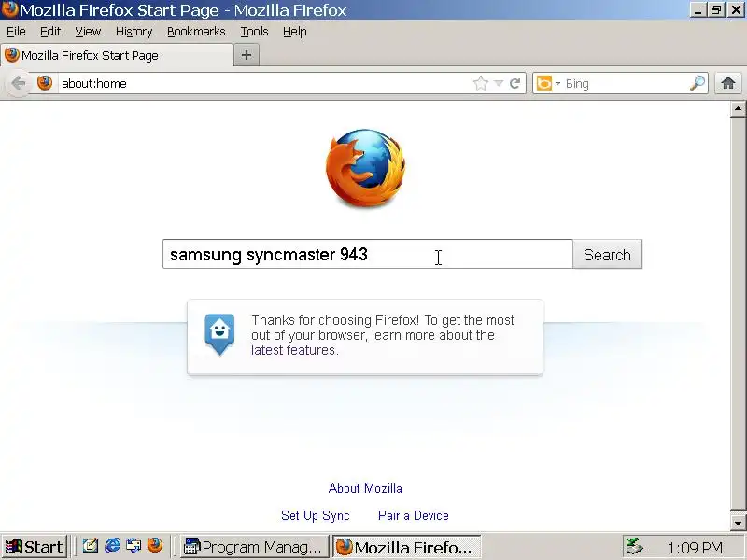Image resolution: width=747 pixels, height=560 pixels.
Task: Bookmark this page with the star icon
Action: 481,83
